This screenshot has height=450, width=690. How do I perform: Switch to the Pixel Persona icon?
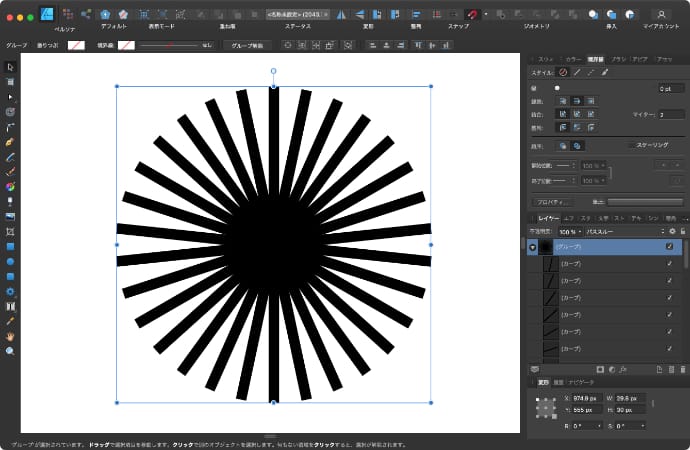click(x=67, y=15)
